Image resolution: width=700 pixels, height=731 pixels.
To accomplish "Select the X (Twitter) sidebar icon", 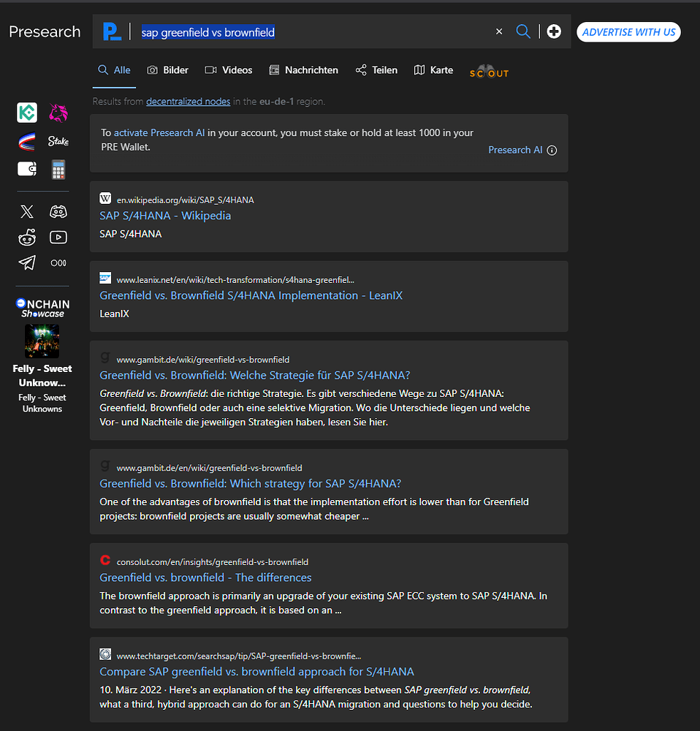I will [26, 211].
